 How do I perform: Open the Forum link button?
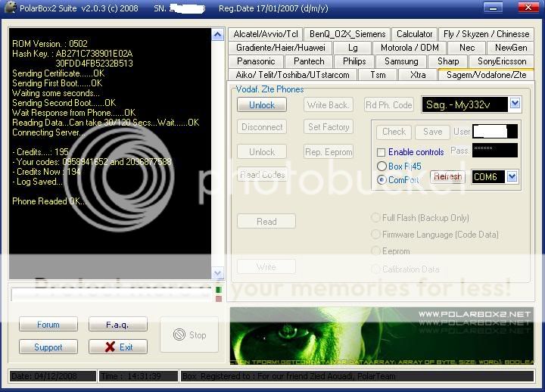click(48, 324)
